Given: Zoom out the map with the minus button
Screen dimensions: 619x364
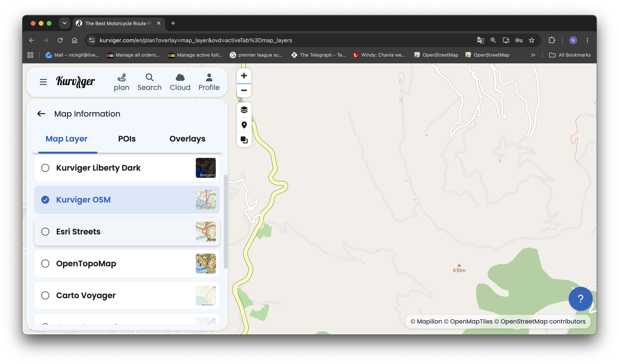Looking at the screenshot, I should click(244, 90).
